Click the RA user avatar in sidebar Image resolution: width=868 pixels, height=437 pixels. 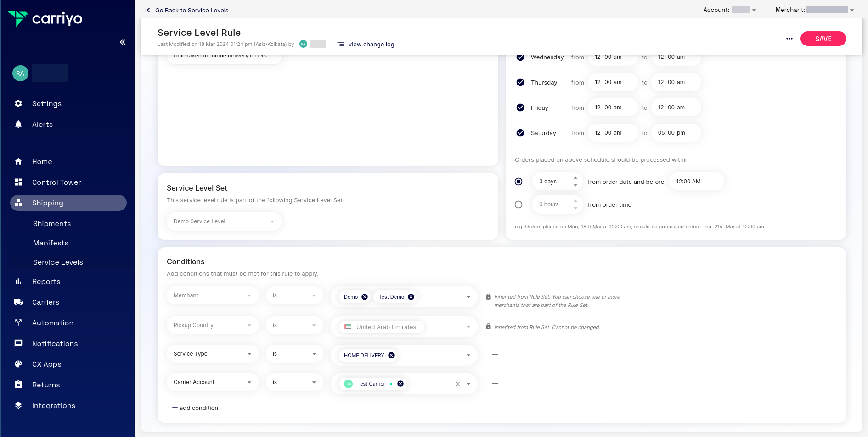click(20, 73)
